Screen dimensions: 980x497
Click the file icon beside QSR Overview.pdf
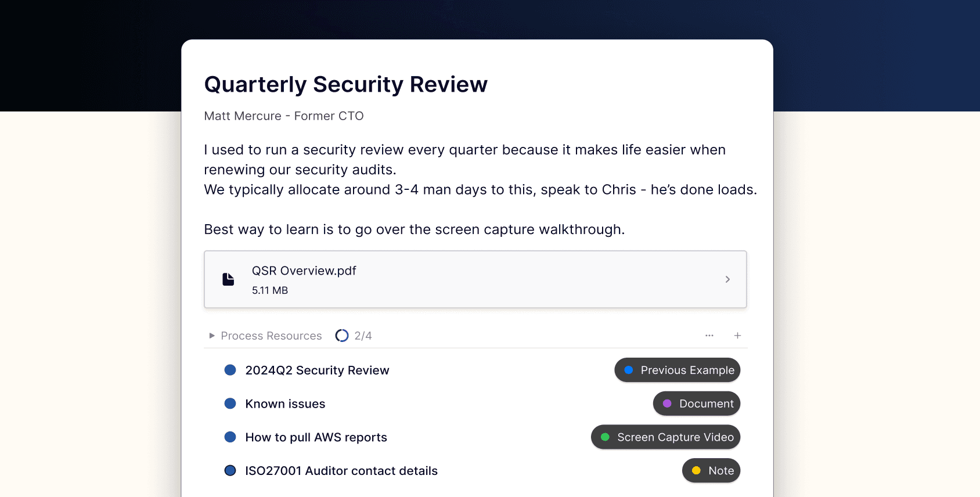click(229, 279)
